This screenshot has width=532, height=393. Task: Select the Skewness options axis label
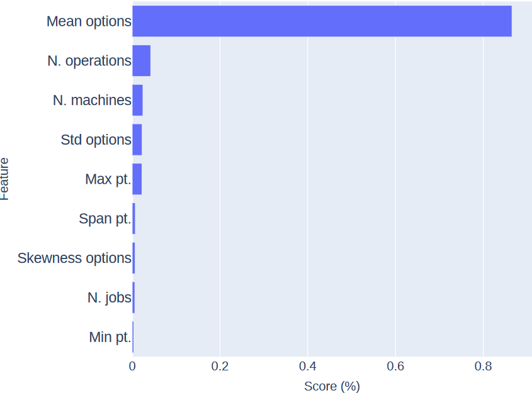pos(74,258)
